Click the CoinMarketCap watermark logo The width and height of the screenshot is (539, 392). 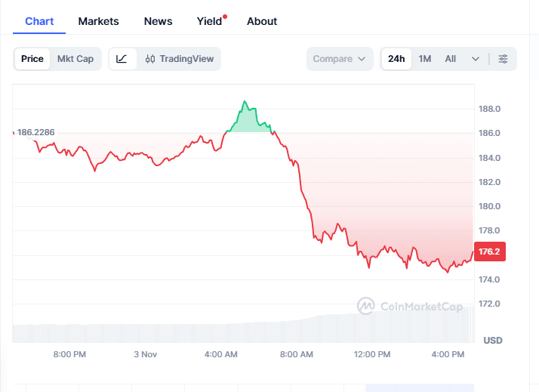pyautogui.click(x=366, y=306)
